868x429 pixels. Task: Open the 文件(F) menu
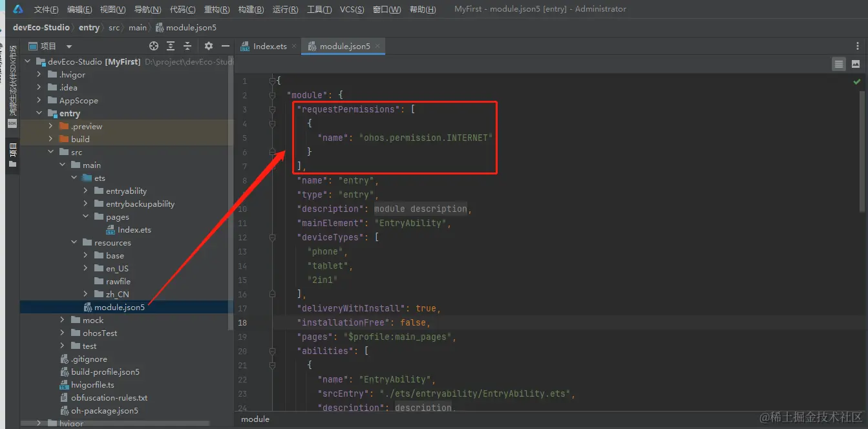coord(46,9)
